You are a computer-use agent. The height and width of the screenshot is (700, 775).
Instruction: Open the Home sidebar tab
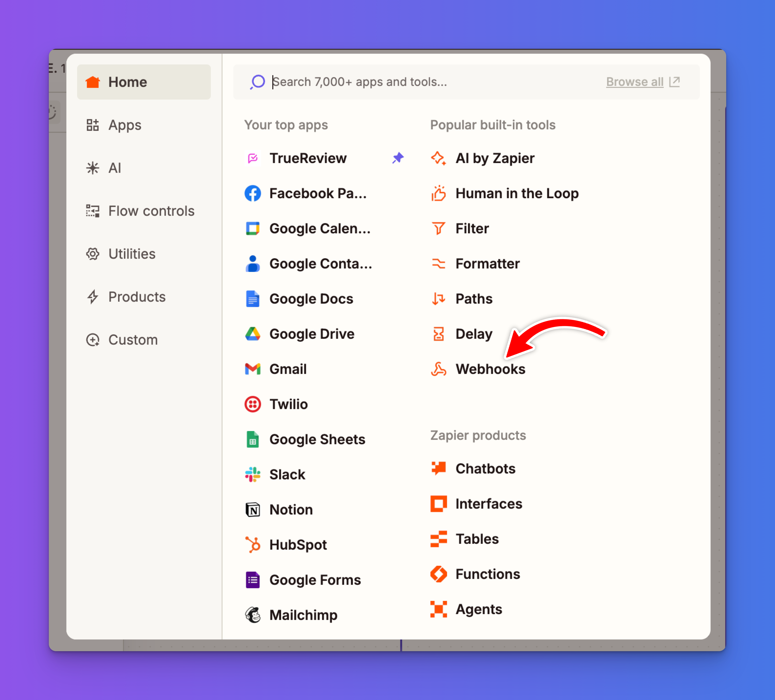(144, 82)
